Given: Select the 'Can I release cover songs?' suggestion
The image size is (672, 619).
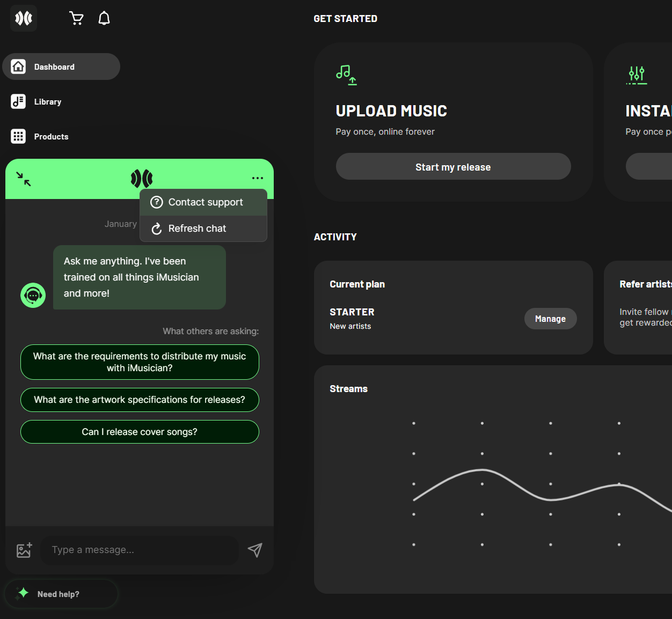Looking at the screenshot, I should pyautogui.click(x=140, y=432).
